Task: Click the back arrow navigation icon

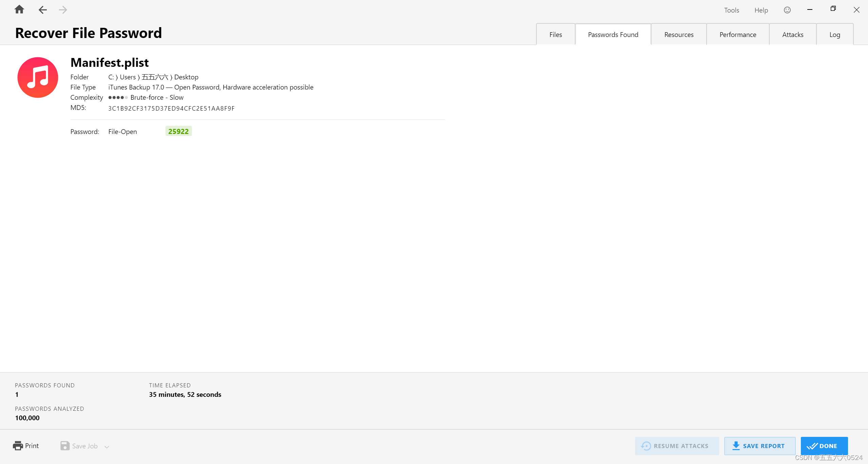Action: [43, 10]
